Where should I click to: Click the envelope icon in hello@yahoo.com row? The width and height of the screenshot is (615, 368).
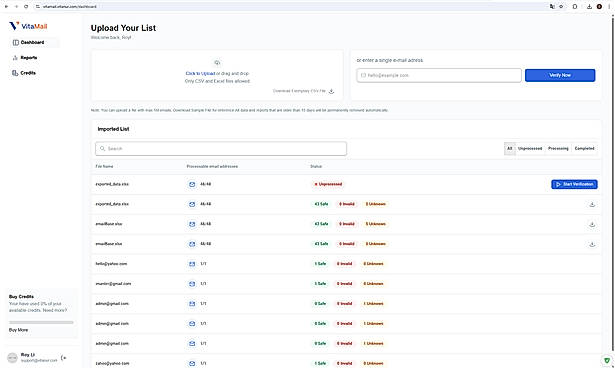(192, 264)
